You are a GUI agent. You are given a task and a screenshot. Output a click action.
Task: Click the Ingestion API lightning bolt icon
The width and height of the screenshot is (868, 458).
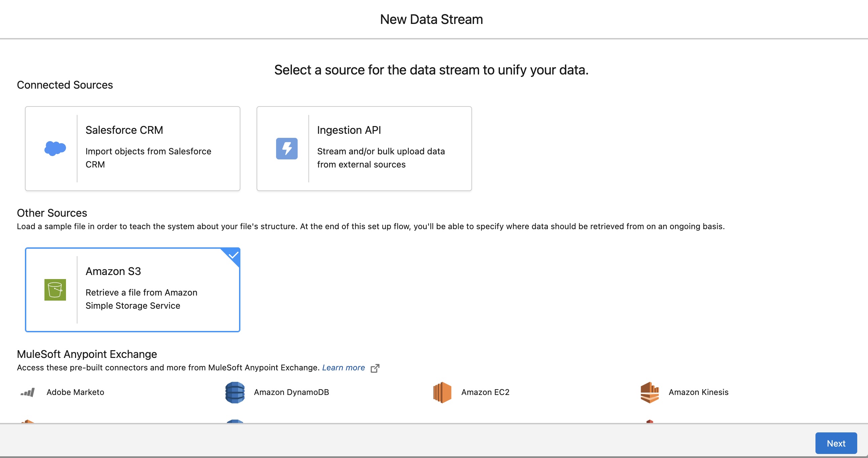(287, 148)
